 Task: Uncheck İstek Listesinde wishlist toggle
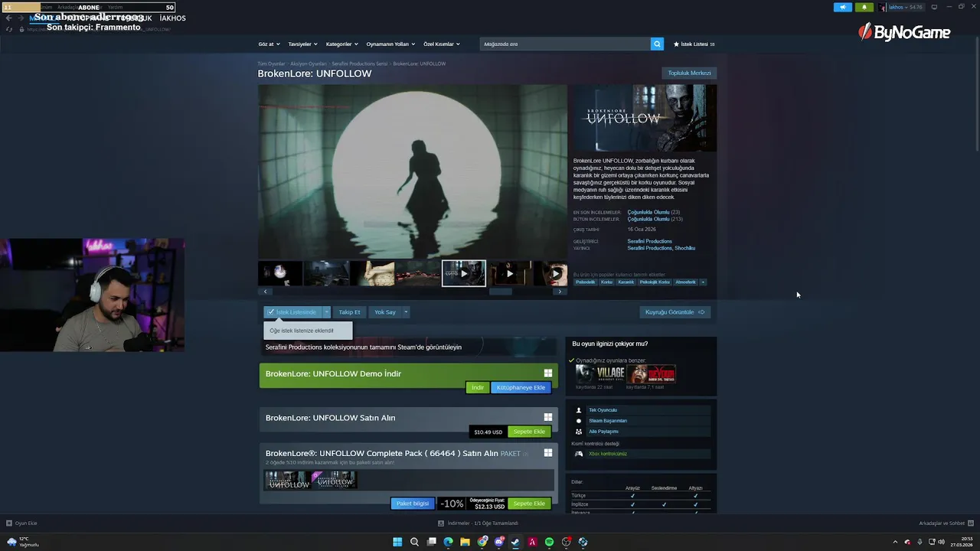pos(293,312)
